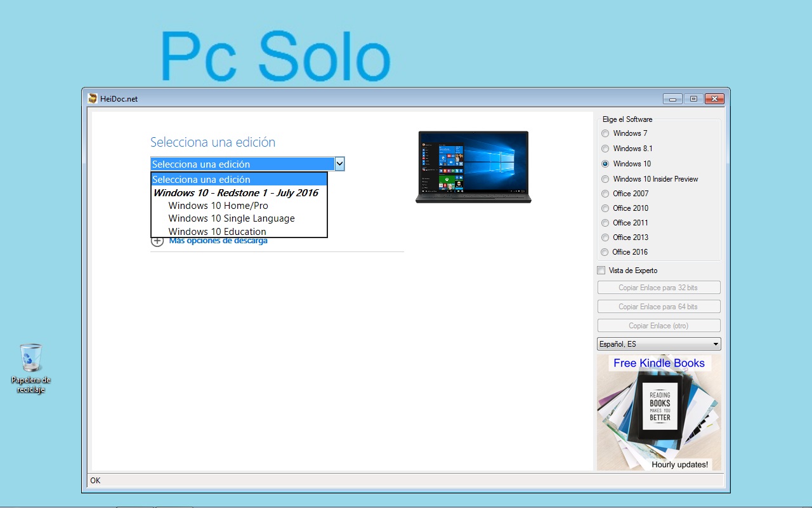
Task: Choose Windows 10 Home/Pro from the list
Action: [x=218, y=205]
